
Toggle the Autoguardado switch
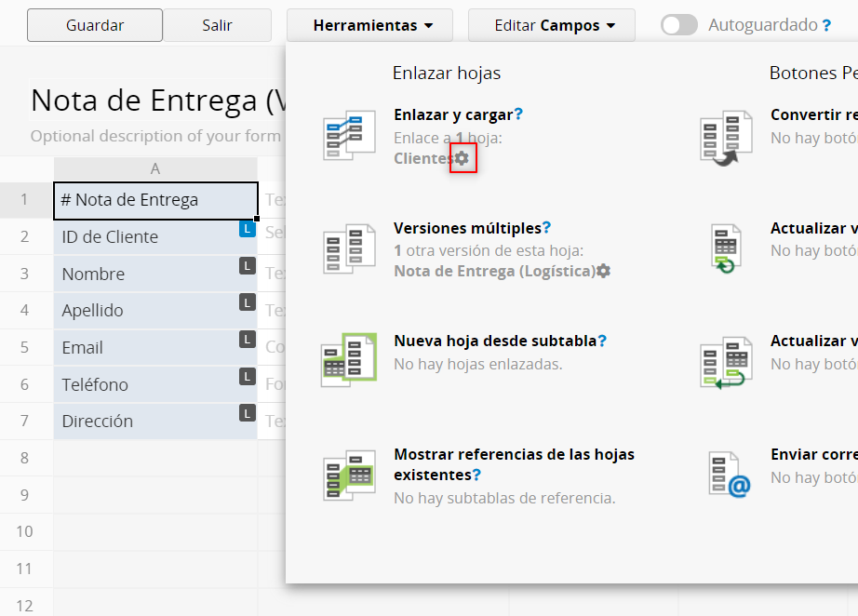click(679, 25)
